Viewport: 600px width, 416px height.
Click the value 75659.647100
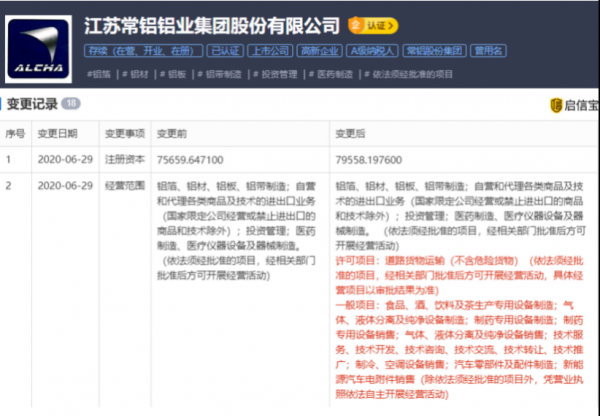190,160
